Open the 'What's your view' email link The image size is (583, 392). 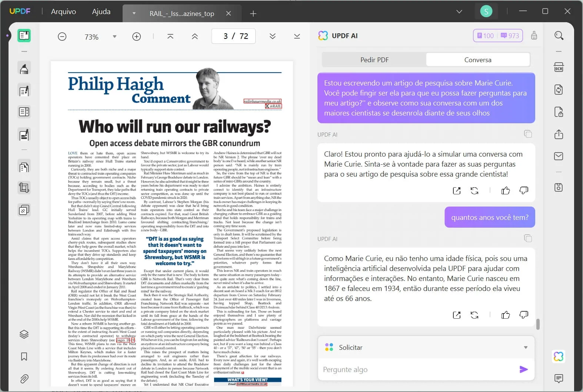coord(252,384)
